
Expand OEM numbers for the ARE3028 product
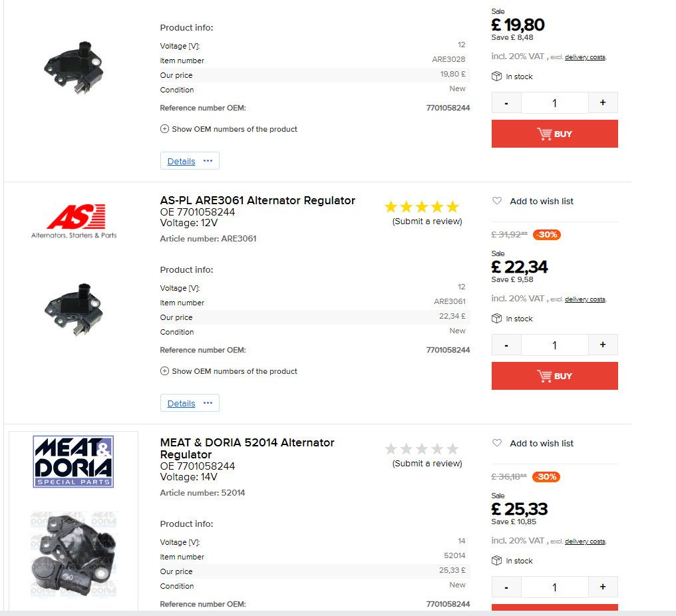pyautogui.click(x=229, y=129)
